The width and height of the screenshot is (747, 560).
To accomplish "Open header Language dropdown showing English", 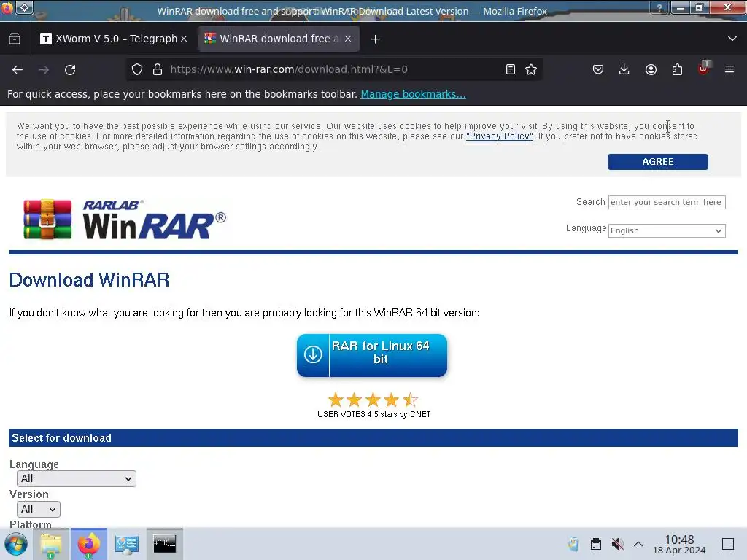I will pos(667,230).
